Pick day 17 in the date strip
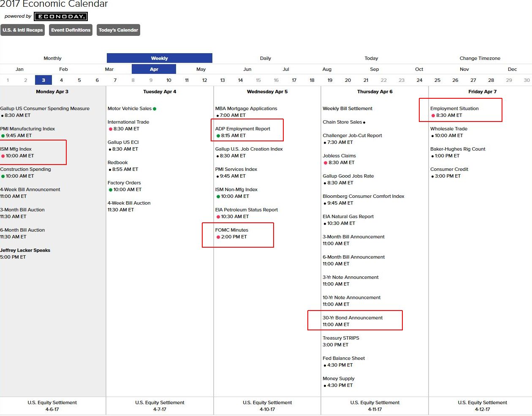This screenshot has width=532, height=416. click(294, 80)
